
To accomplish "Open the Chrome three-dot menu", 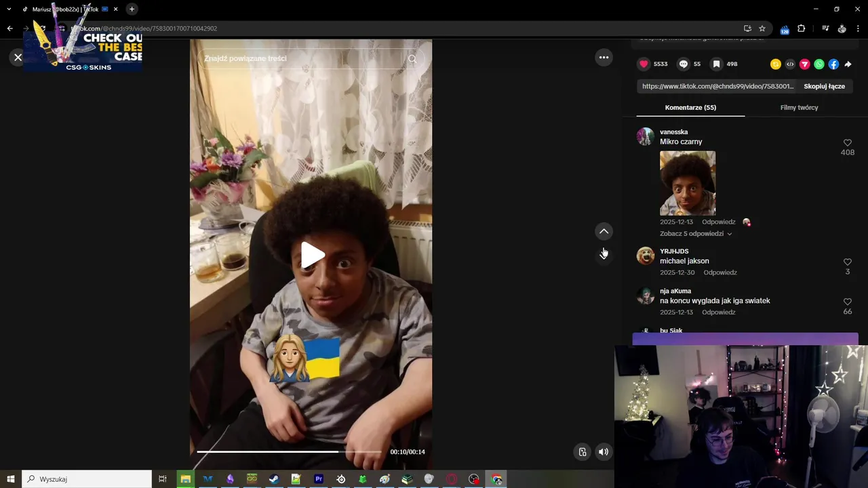I will 859,28.
